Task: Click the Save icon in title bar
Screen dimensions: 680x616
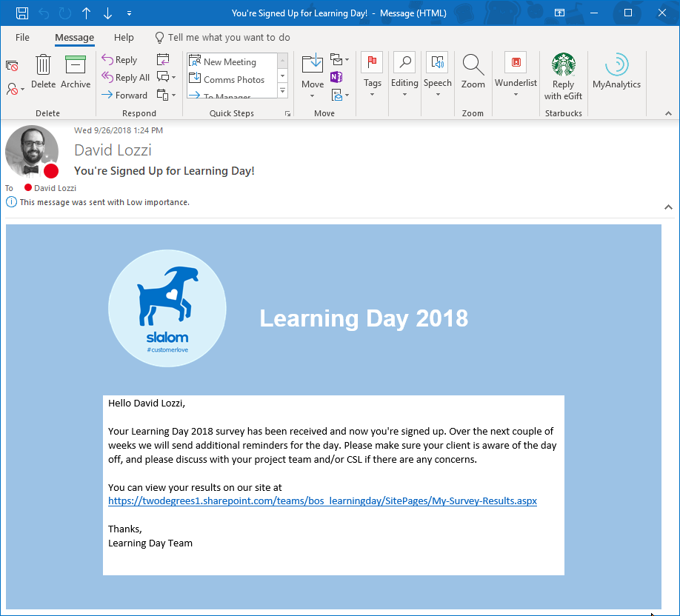Action: [22, 13]
